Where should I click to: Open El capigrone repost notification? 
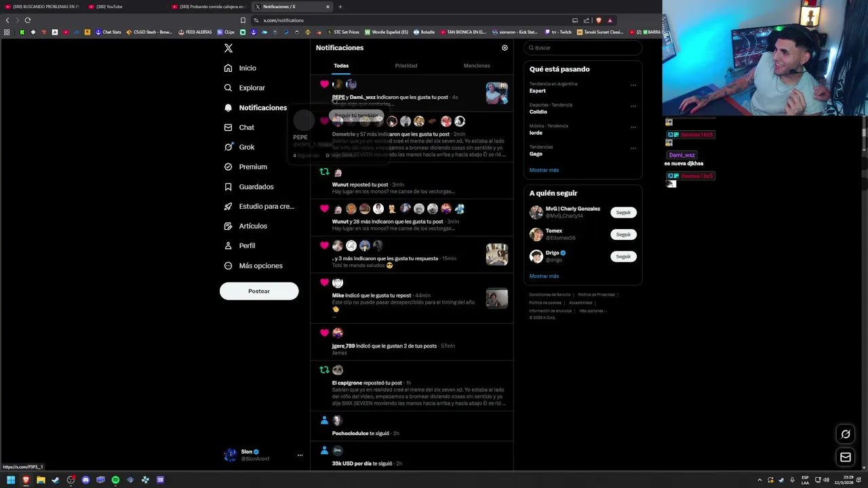(x=412, y=386)
